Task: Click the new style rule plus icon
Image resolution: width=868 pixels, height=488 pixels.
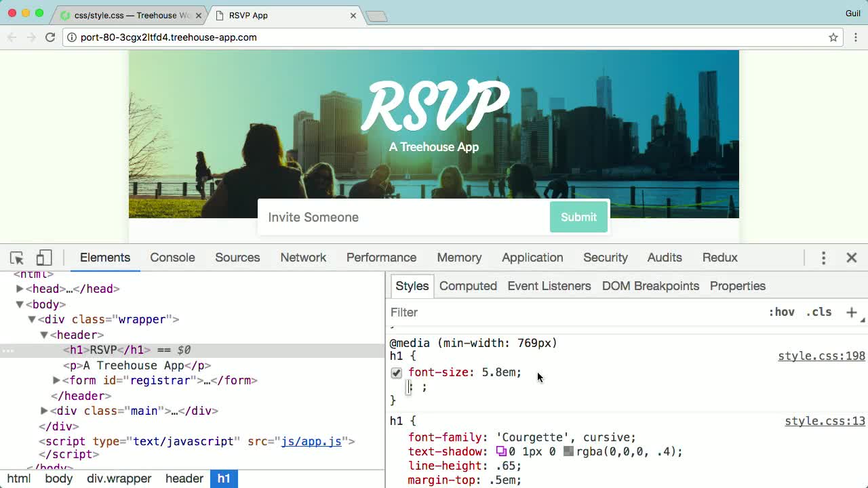Action: pos(851,312)
